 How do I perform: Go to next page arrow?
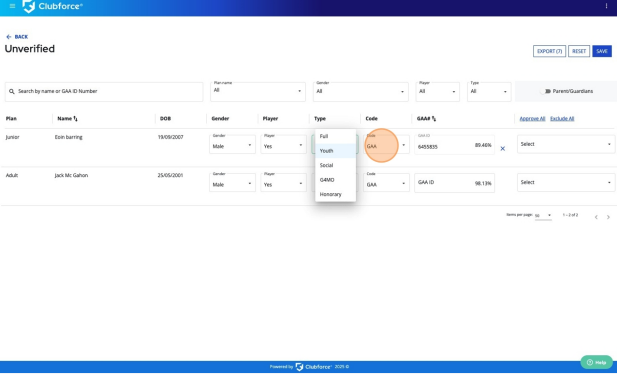coord(608,217)
